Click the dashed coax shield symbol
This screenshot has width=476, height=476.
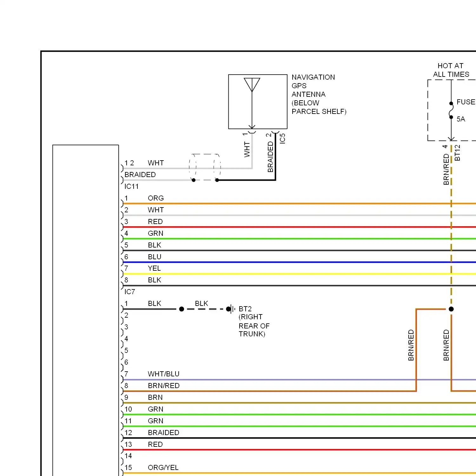coord(205,167)
